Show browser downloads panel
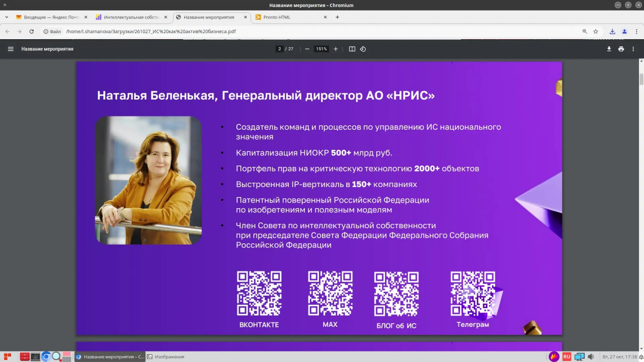 [612, 31]
